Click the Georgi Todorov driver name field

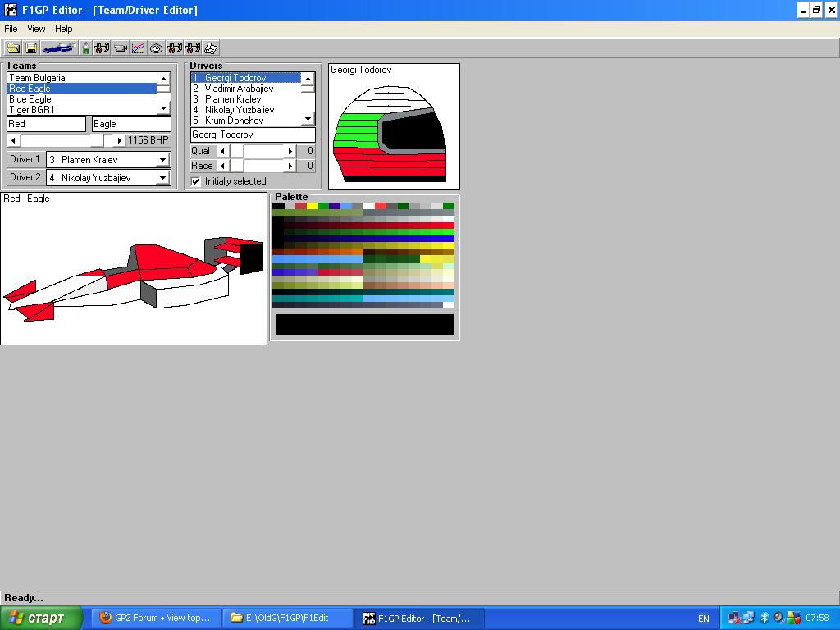point(252,135)
